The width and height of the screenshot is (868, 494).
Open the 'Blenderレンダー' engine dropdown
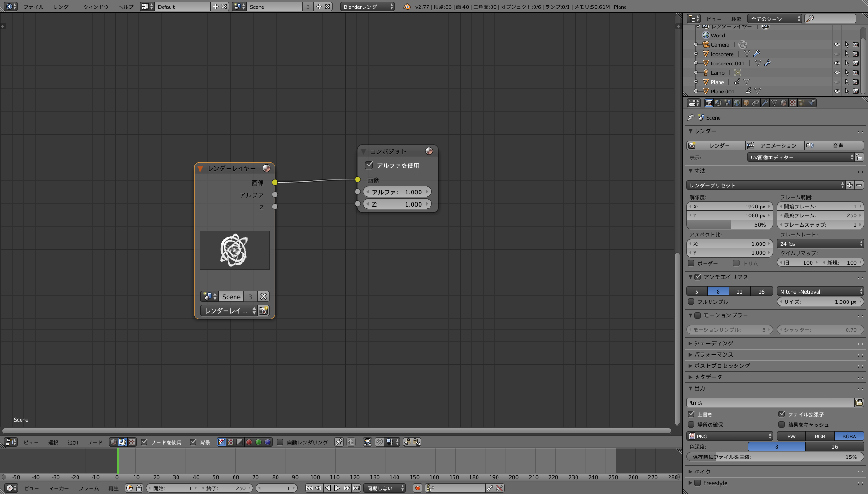(367, 7)
